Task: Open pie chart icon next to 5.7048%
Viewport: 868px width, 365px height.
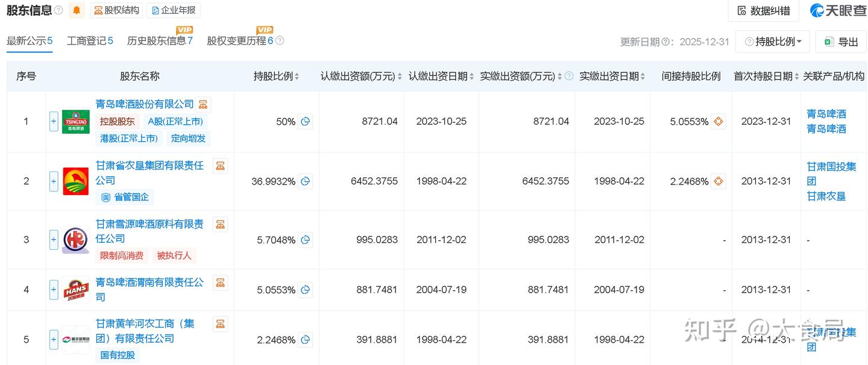Action: [306, 240]
